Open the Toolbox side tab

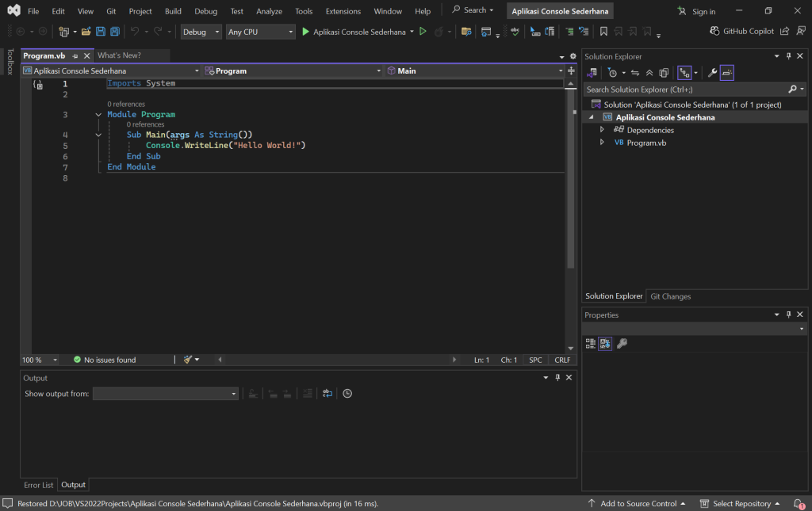point(10,62)
